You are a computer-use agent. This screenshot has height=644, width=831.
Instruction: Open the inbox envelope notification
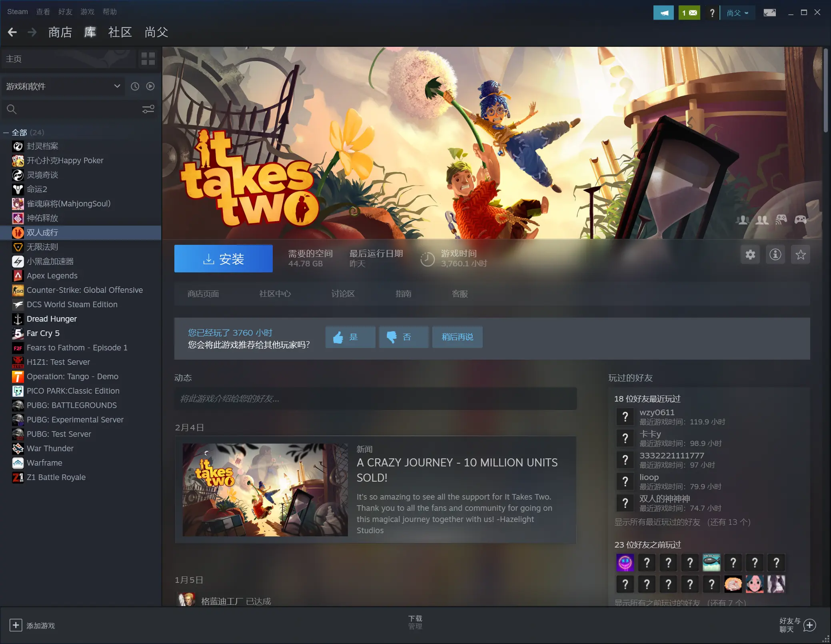point(689,13)
